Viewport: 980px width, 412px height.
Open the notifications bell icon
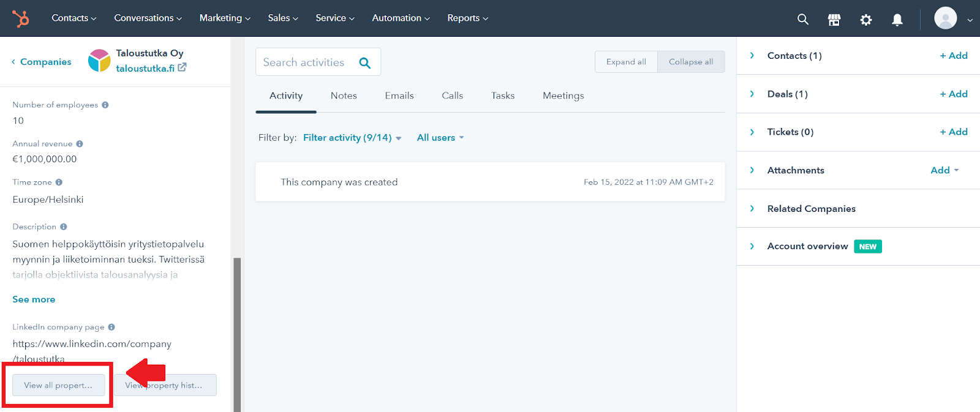tap(897, 20)
